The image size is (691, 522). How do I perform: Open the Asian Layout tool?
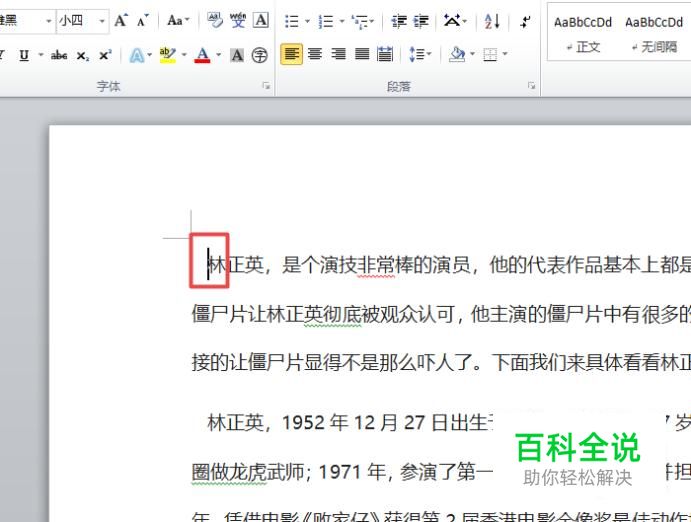(x=451, y=21)
